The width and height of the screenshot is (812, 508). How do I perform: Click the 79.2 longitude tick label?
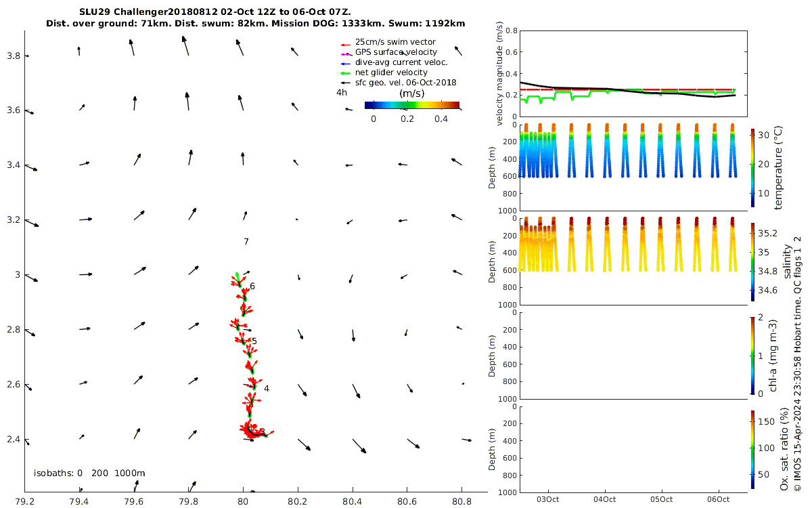click(x=24, y=502)
